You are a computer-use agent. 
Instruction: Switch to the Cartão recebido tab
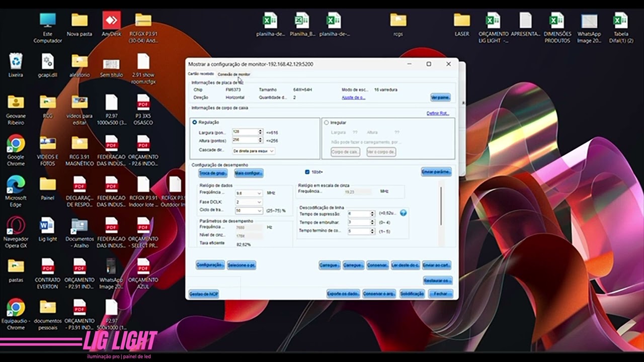click(201, 74)
